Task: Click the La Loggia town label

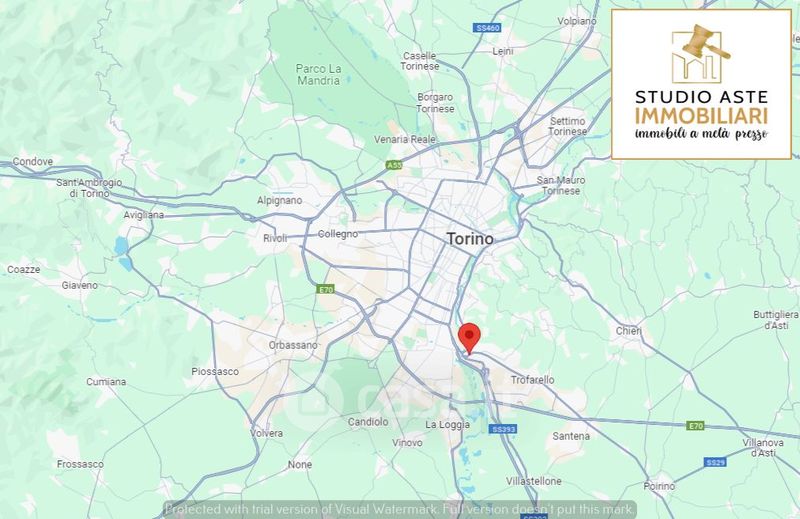Action: point(447,425)
